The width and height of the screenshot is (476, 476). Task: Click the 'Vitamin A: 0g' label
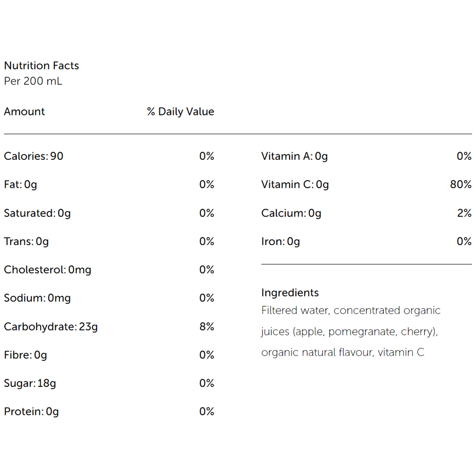(294, 156)
